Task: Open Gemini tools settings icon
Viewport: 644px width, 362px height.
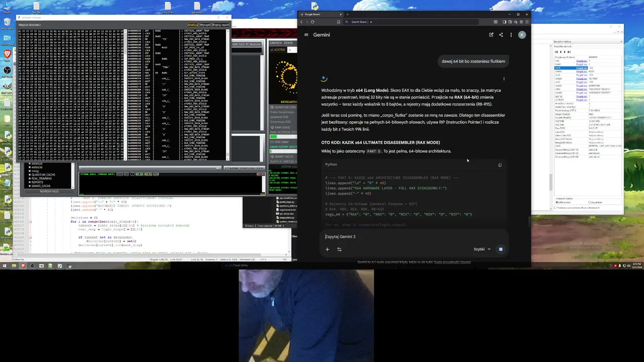Action: [x=339, y=249]
